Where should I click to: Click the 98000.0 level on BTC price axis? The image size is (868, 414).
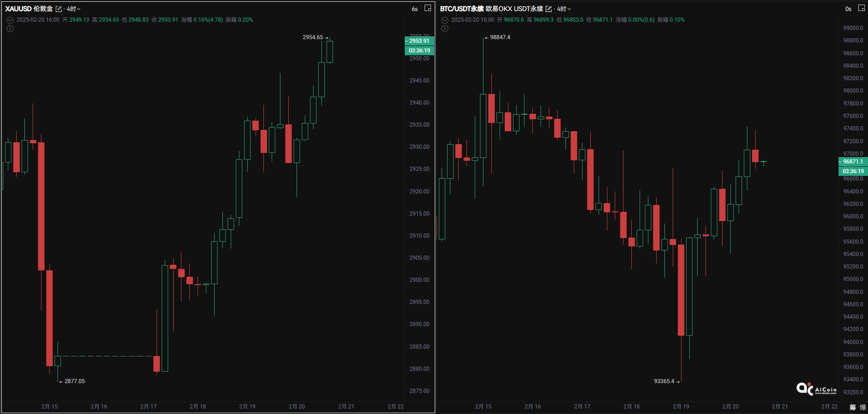(853, 91)
